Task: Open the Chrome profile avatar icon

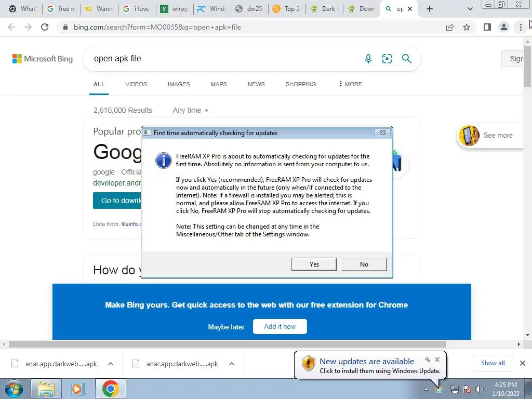Action: point(504,27)
